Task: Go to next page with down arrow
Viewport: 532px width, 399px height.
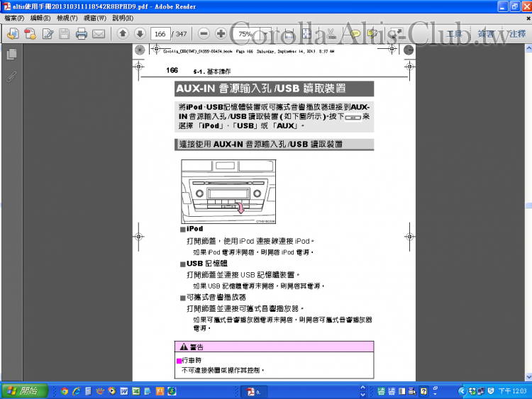Action: coord(140,33)
